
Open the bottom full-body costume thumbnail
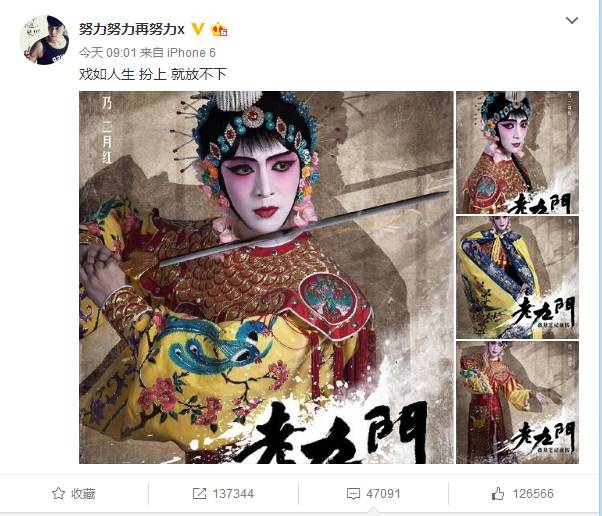pos(517,402)
